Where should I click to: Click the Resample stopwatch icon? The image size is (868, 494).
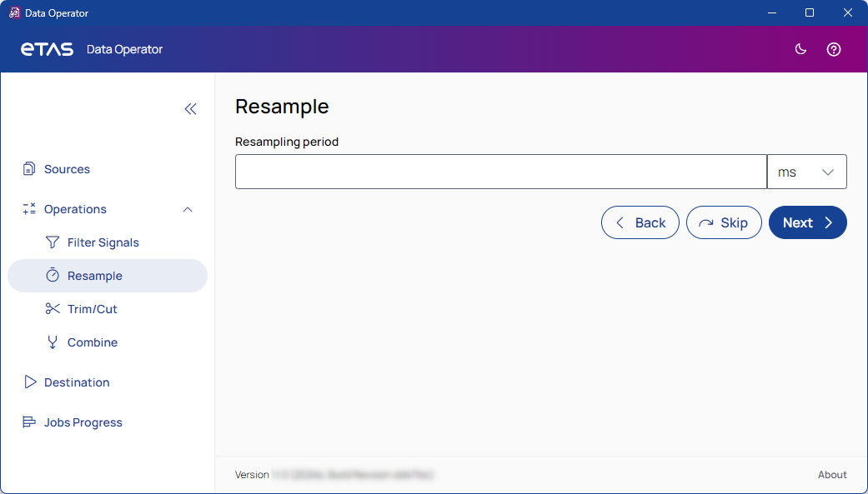coord(53,276)
